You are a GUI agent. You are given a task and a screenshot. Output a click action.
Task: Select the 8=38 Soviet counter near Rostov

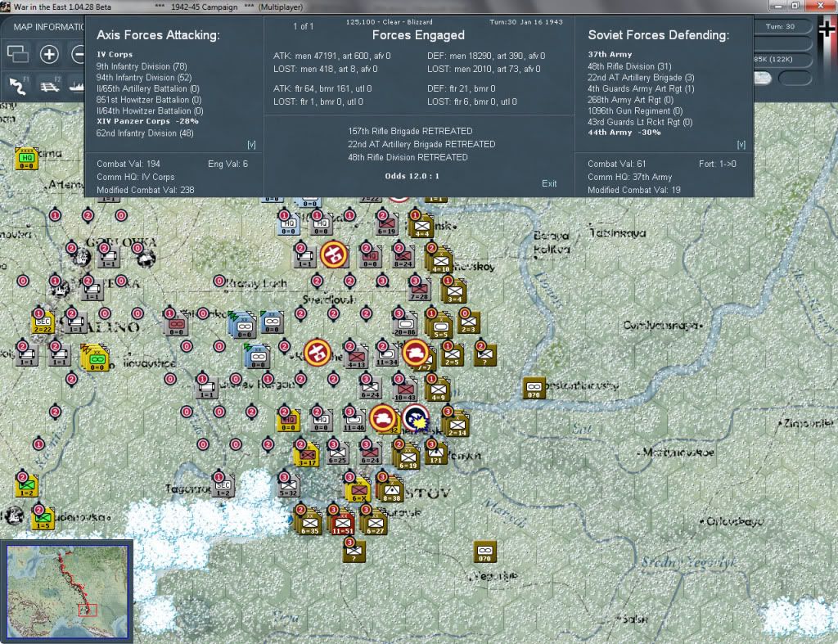coord(391,490)
